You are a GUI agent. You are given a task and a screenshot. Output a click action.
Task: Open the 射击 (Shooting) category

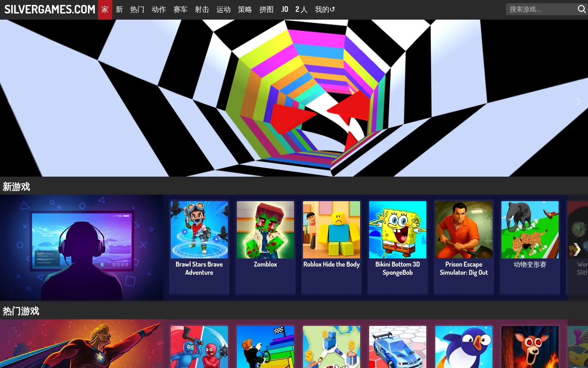click(x=202, y=9)
